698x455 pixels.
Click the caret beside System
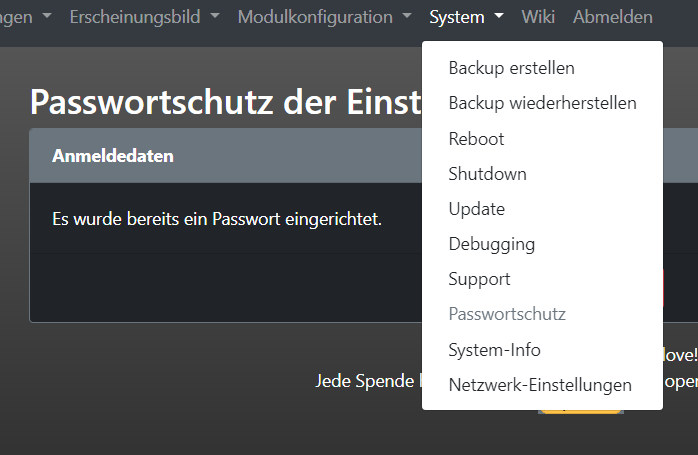tap(498, 17)
